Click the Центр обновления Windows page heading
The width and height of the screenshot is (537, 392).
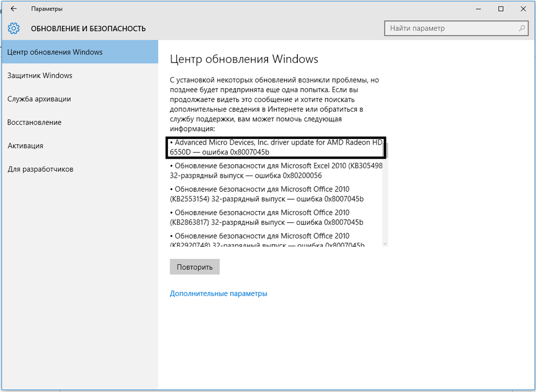pyautogui.click(x=244, y=59)
